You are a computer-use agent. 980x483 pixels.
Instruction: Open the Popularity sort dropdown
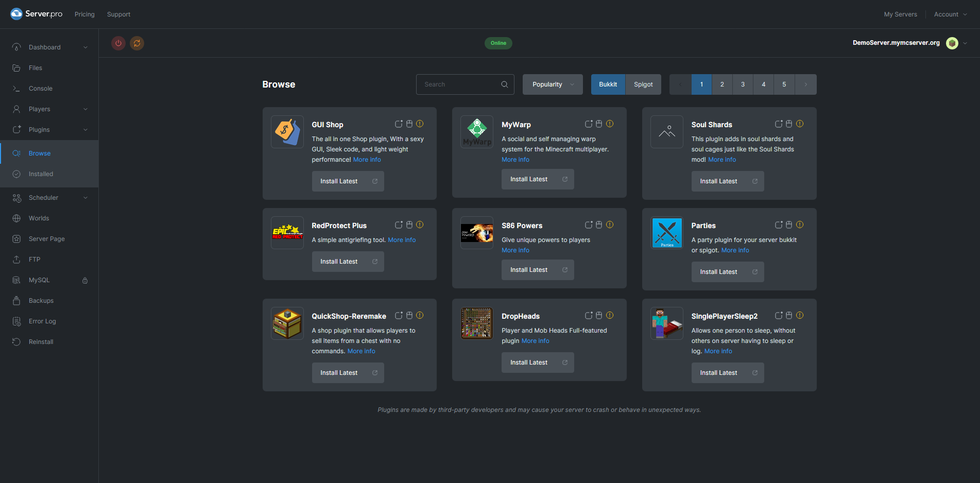(x=553, y=84)
